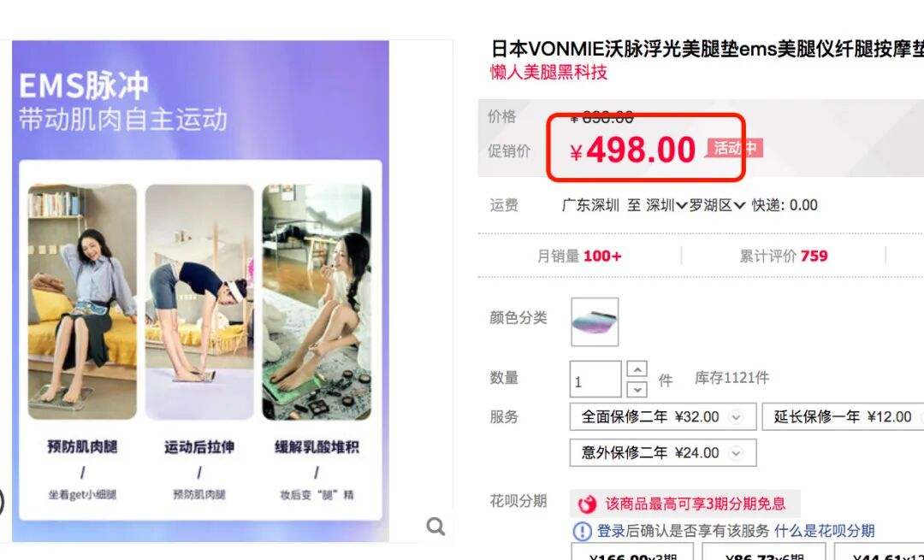This screenshot has width=924, height=560.
Task: Click the blue info exclamation icon
Action: tap(582, 531)
